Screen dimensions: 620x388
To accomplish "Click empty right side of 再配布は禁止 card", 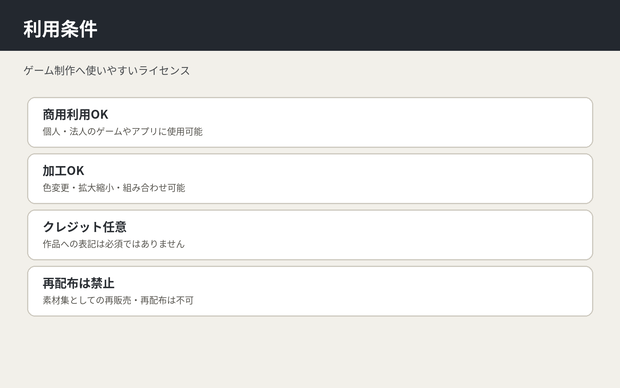I will [435, 291].
